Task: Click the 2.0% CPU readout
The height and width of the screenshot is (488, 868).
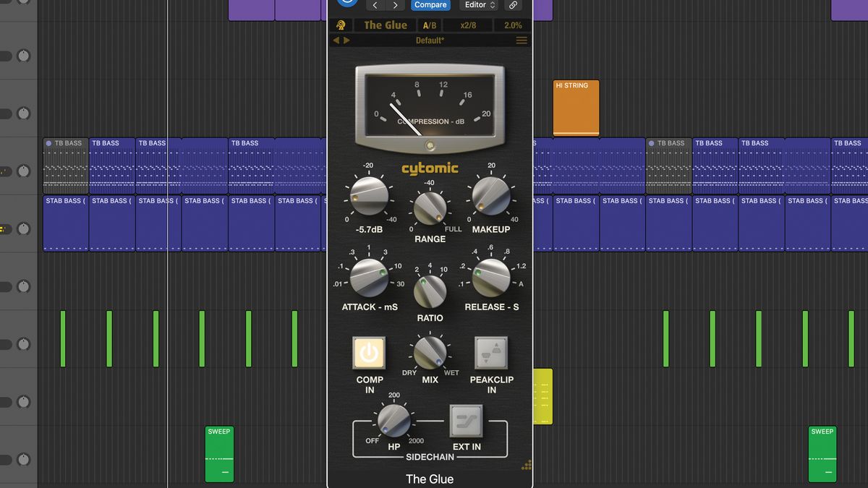Action: (x=513, y=25)
